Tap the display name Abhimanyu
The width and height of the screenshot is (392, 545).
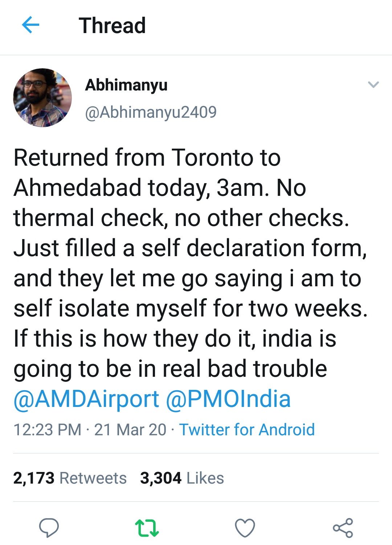[x=126, y=85]
